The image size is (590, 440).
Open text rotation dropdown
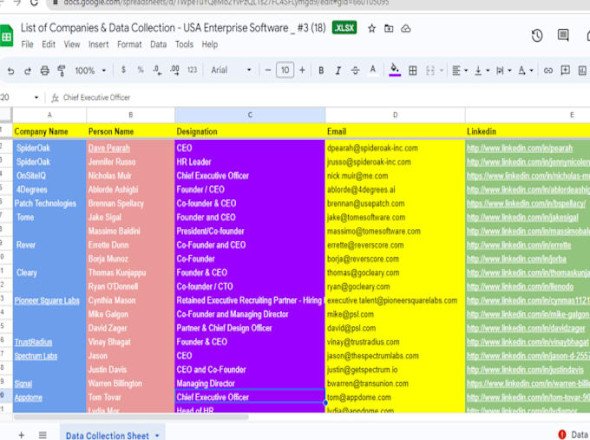[526, 70]
